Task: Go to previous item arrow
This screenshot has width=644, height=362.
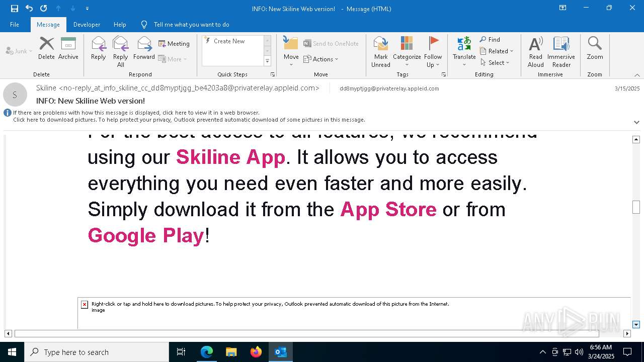Action: (58, 8)
